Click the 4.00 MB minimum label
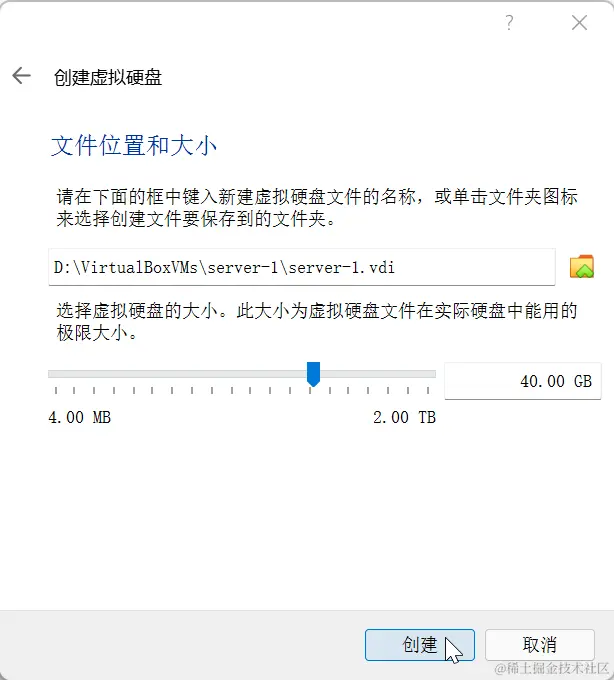Viewport: 614px width, 680px height. (80, 417)
